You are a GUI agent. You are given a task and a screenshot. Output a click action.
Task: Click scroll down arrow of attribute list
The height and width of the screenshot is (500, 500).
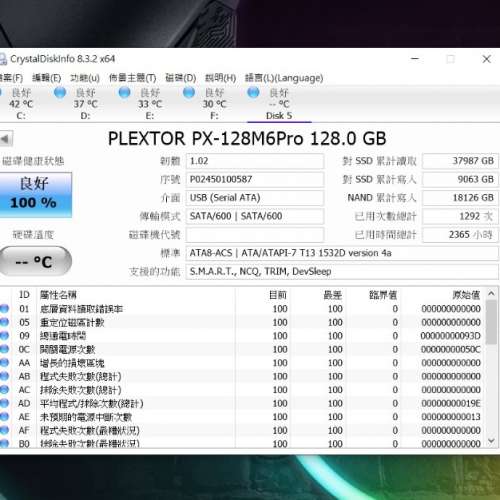pyautogui.click(x=491, y=440)
